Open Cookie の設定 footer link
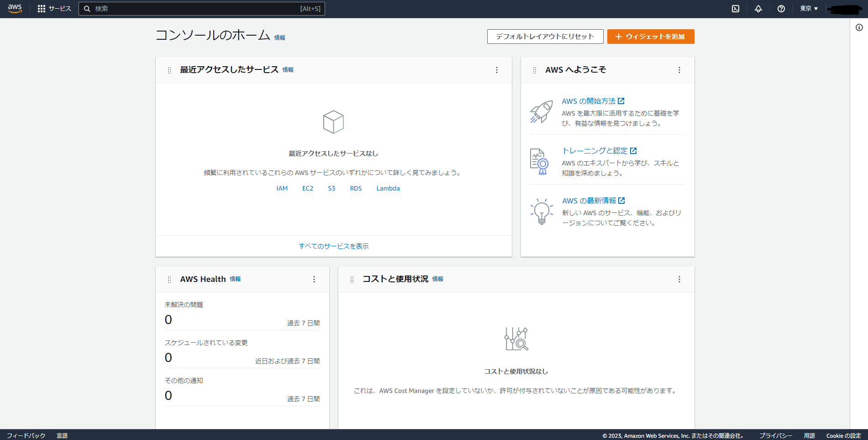Viewport: 868px width, 440px height. [x=844, y=435]
